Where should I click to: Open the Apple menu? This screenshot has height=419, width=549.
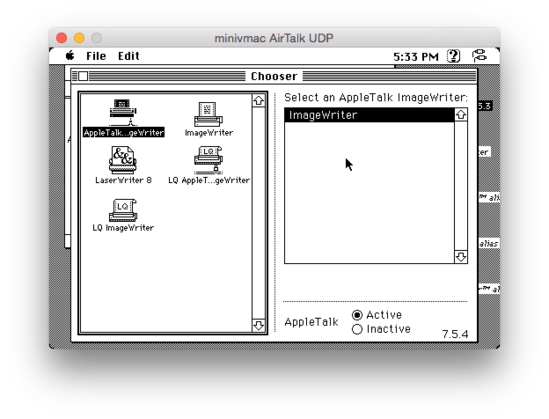[70, 56]
